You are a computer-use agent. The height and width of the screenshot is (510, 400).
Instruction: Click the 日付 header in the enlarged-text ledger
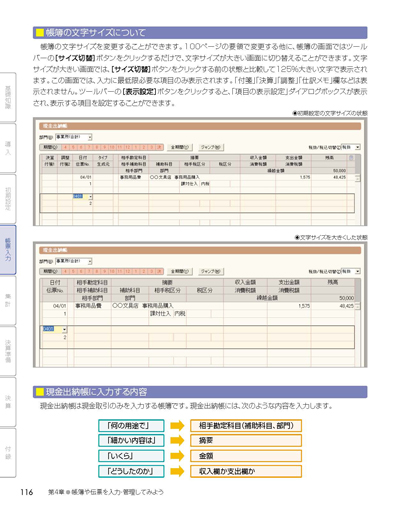(x=55, y=282)
